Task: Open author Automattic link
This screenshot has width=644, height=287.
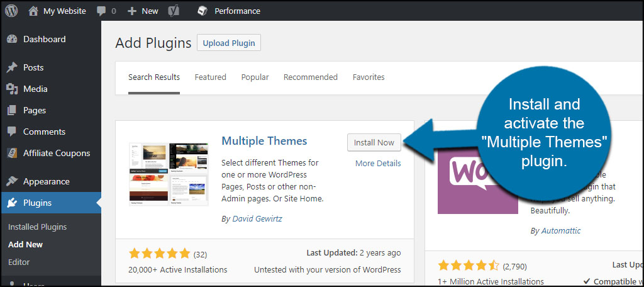Action: 561,231
